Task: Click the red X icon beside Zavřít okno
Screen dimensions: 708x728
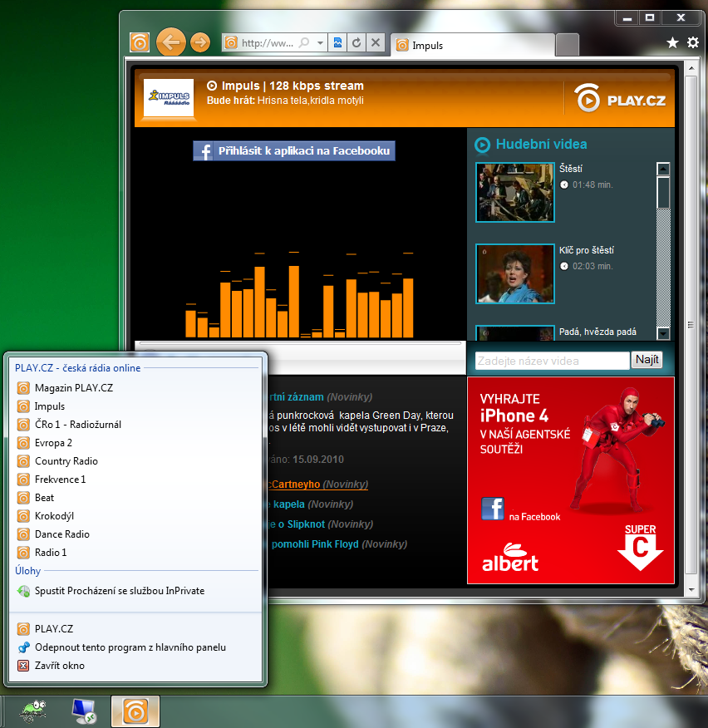Action: click(x=23, y=666)
